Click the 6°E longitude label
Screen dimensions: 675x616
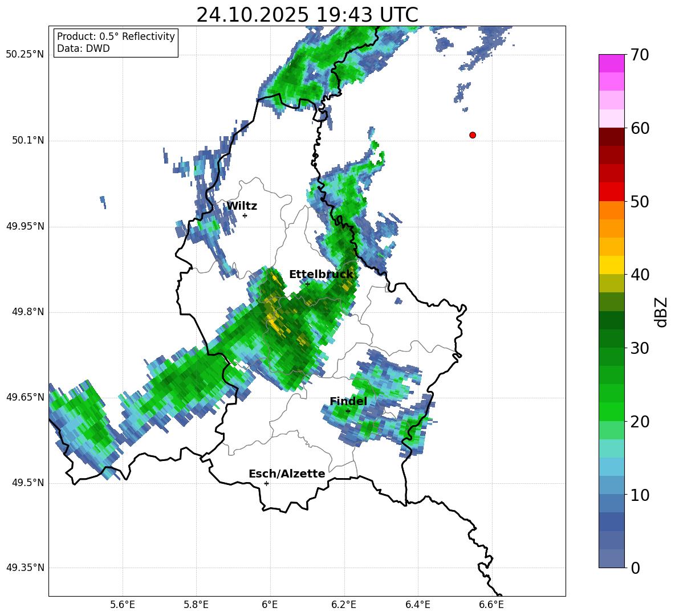click(270, 605)
